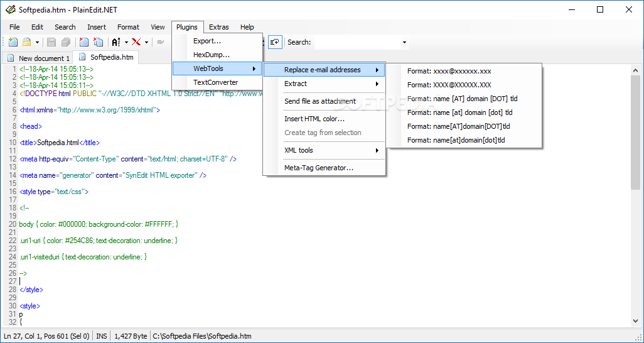The width and height of the screenshot is (644, 343).
Task: Expand the Extract submenu
Action: [x=324, y=84]
